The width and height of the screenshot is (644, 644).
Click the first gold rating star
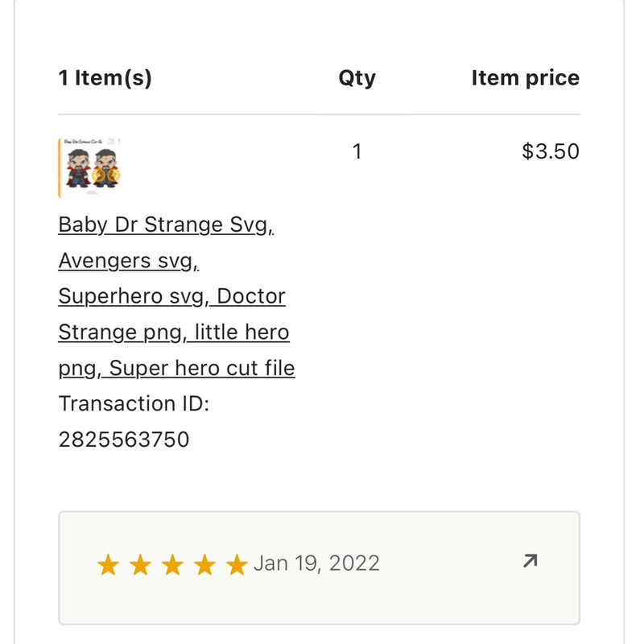[107, 564]
